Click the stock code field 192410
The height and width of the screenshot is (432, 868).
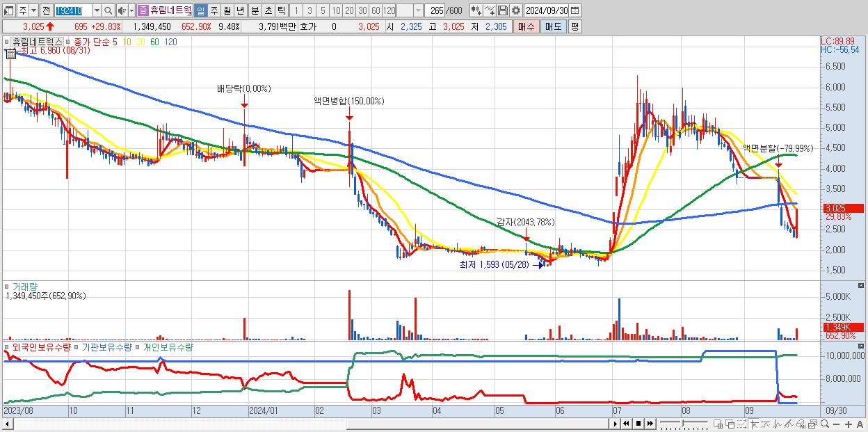pos(74,11)
